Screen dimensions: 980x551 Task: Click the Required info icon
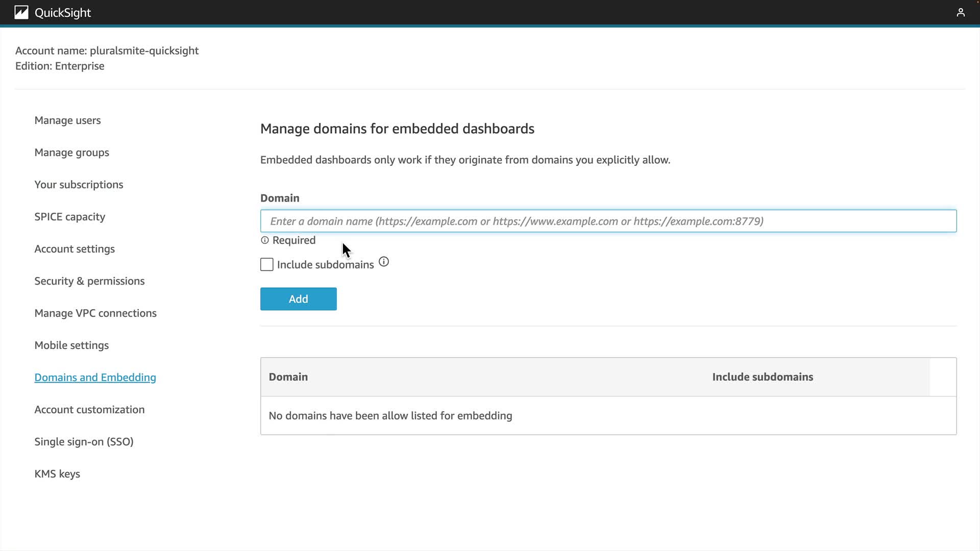pos(264,240)
